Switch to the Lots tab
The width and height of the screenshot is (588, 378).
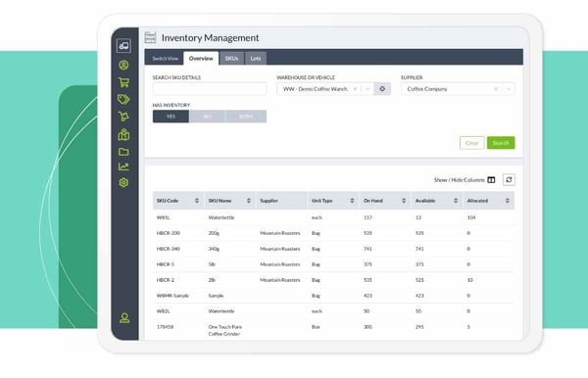[256, 59]
